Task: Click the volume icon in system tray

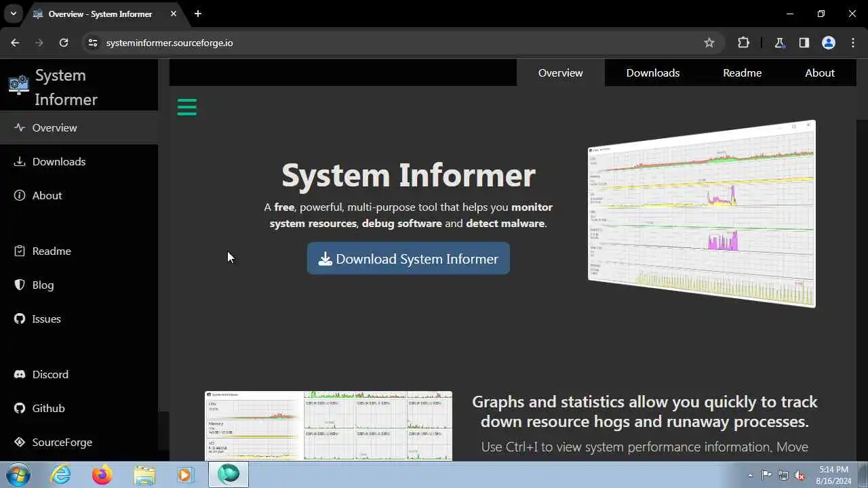Action: (x=800, y=475)
